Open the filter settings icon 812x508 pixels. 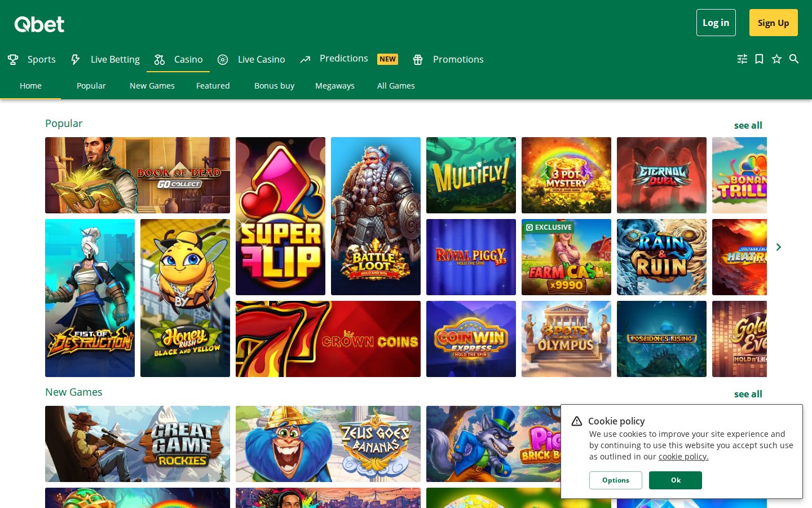pyautogui.click(x=742, y=59)
